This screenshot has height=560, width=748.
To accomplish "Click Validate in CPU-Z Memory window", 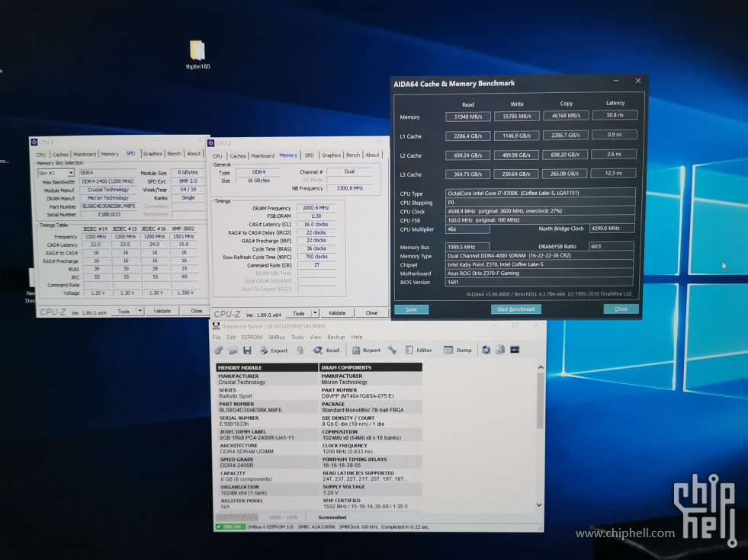I will 337,313.
